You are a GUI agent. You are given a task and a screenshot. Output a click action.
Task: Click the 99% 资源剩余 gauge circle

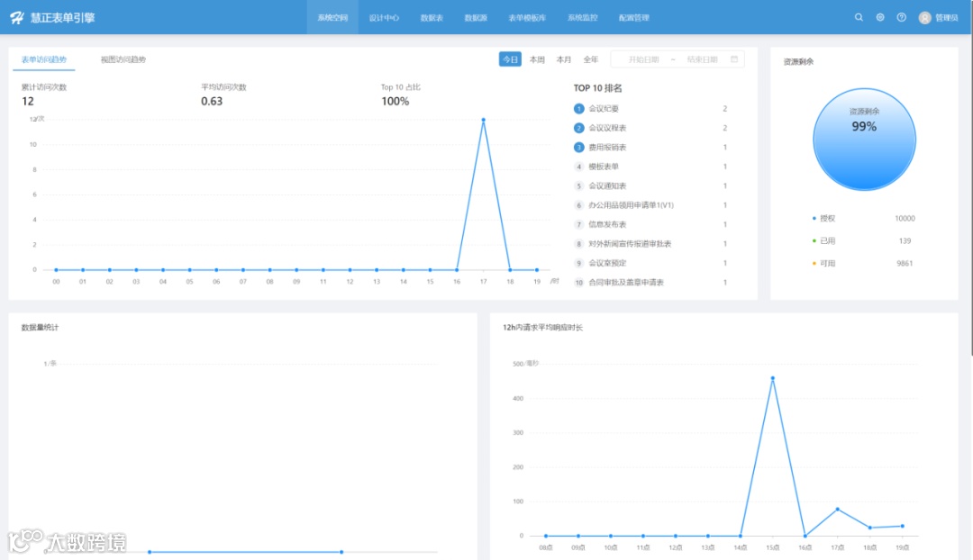pos(864,139)
